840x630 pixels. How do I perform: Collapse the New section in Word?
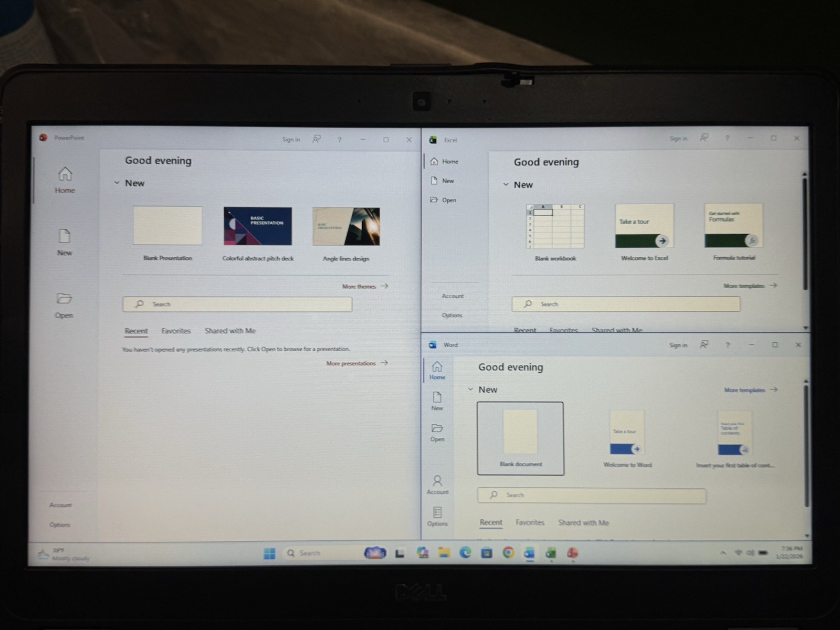pyautogui.click(x=470, y=390)
